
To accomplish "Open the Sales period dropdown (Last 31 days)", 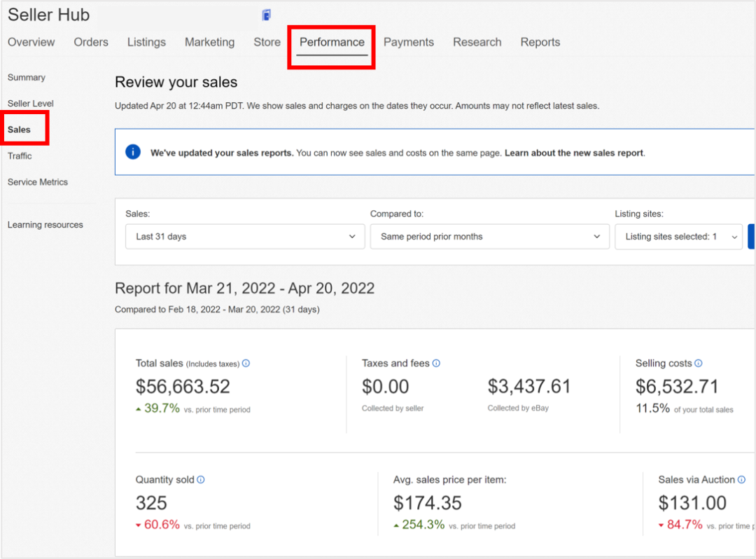I will (245, 237).
